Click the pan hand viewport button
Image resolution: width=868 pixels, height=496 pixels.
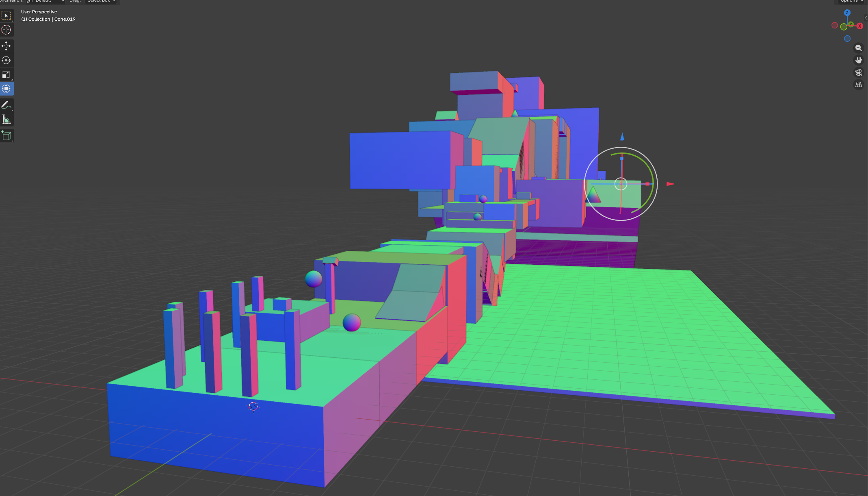pos(858,60)
